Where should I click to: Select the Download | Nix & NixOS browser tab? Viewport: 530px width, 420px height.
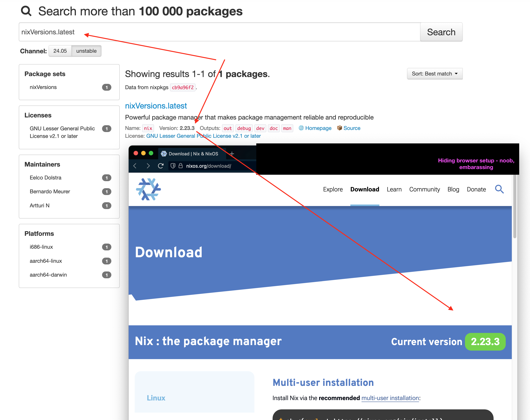pyautogui.click(x=193, y=154)
